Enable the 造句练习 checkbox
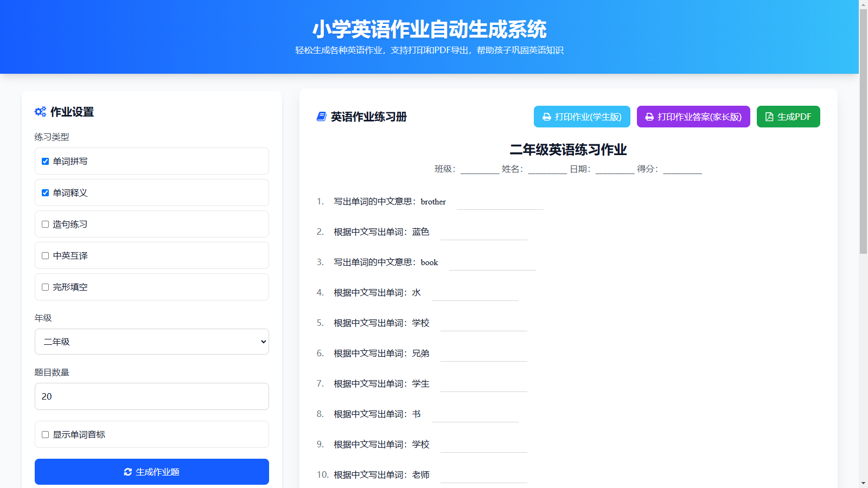The width and height of the screenshot is (868, 488). [x=46, y=224]
